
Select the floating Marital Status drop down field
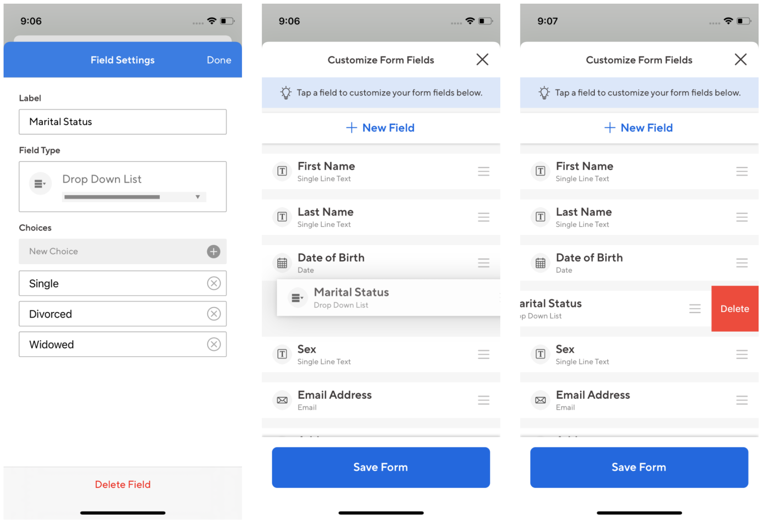388,297
